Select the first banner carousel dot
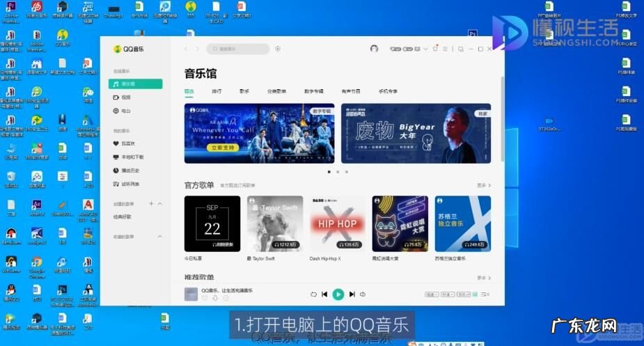The height and width of the screenshot is (346, 644). [329, 172]
